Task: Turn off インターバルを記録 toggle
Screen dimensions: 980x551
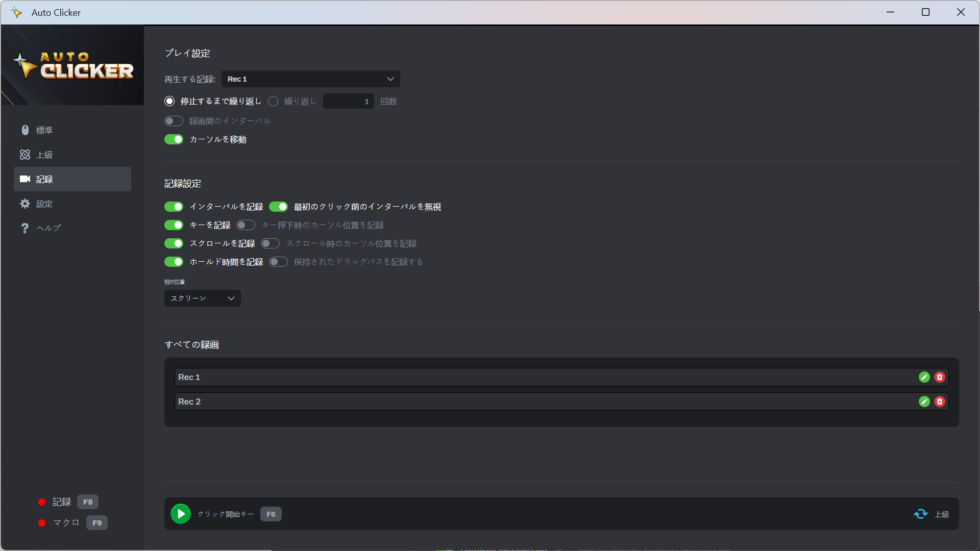Action: click(174, 207)
